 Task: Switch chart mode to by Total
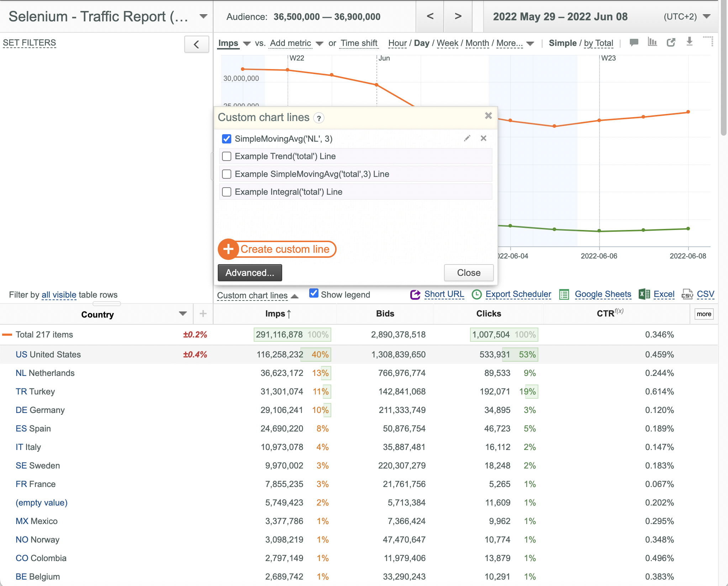pyautogui.click(x=598, y=43)
